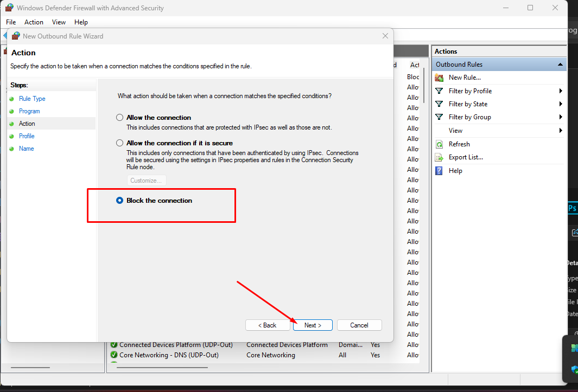The image size is (578, 392).
Task: Click the Filter by Profile funnel icon
Action: click(x=439, y=91)
